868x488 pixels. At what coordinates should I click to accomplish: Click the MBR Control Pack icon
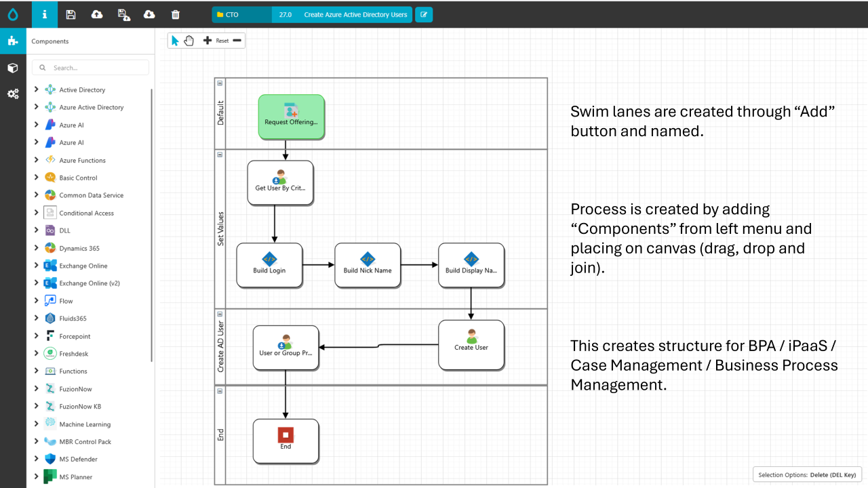pos(50,442)
